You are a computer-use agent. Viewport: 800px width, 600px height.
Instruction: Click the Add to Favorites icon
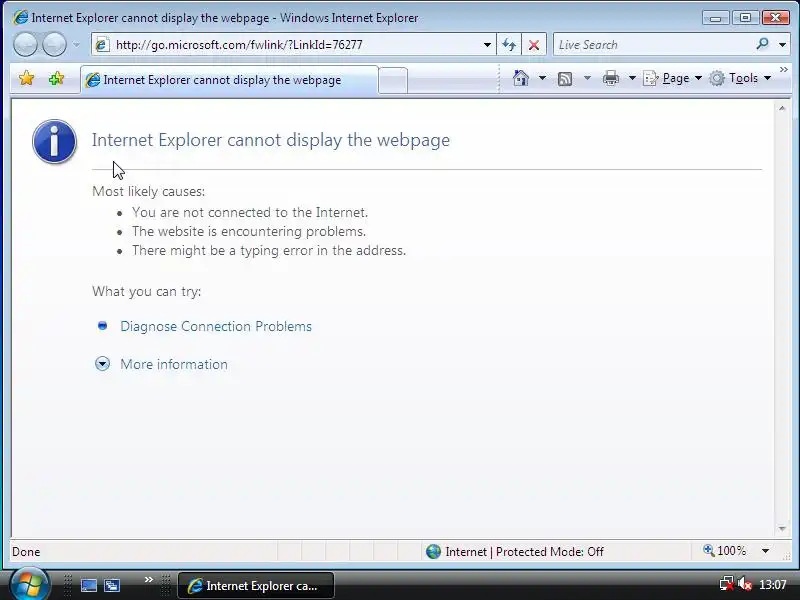56,79
